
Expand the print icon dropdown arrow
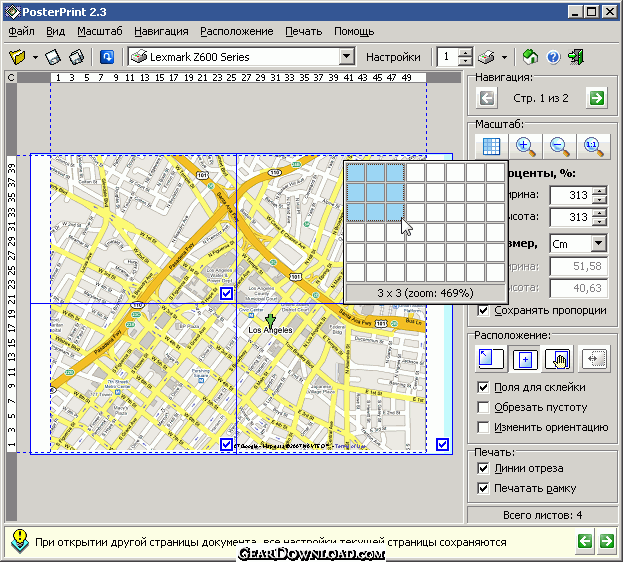[504, 58]
